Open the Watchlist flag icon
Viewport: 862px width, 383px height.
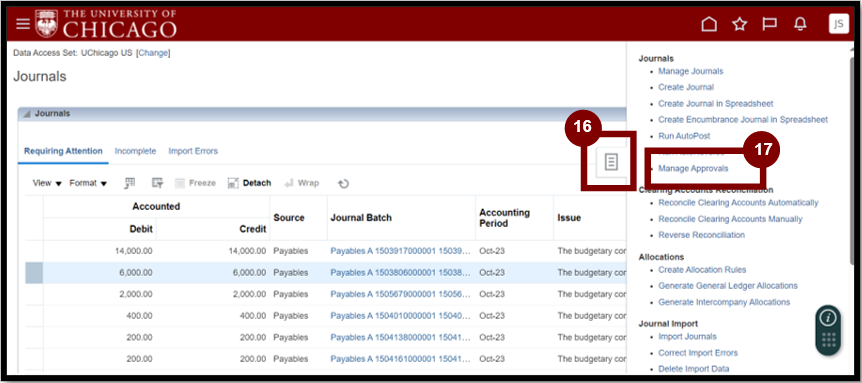tap(769, 24)
